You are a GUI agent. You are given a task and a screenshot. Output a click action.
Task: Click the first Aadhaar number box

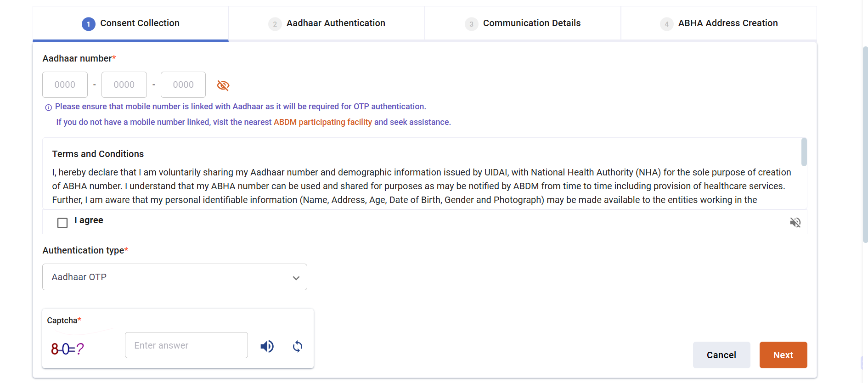(65, 85)
